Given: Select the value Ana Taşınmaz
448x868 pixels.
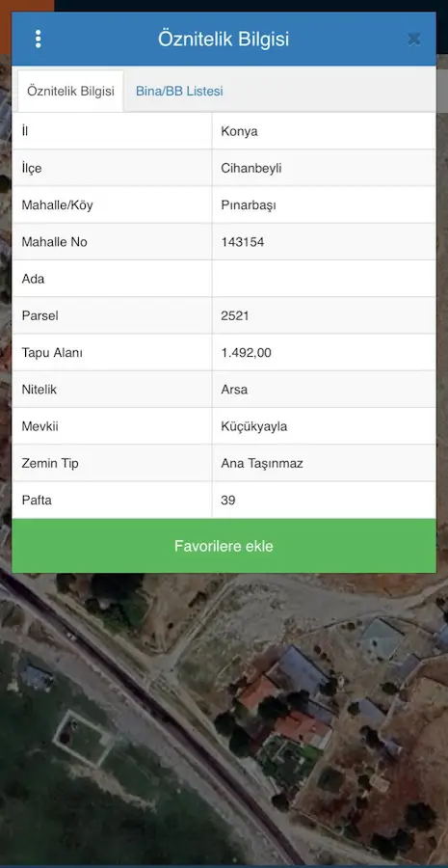Looking at the screenshot, I should pyautogui.click(x=262, y=463).
